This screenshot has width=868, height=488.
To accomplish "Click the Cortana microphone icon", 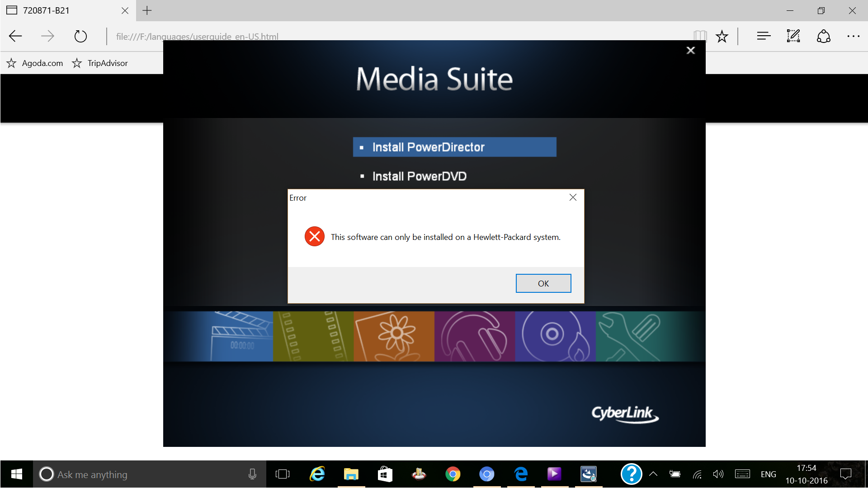I will click(252, 474).
